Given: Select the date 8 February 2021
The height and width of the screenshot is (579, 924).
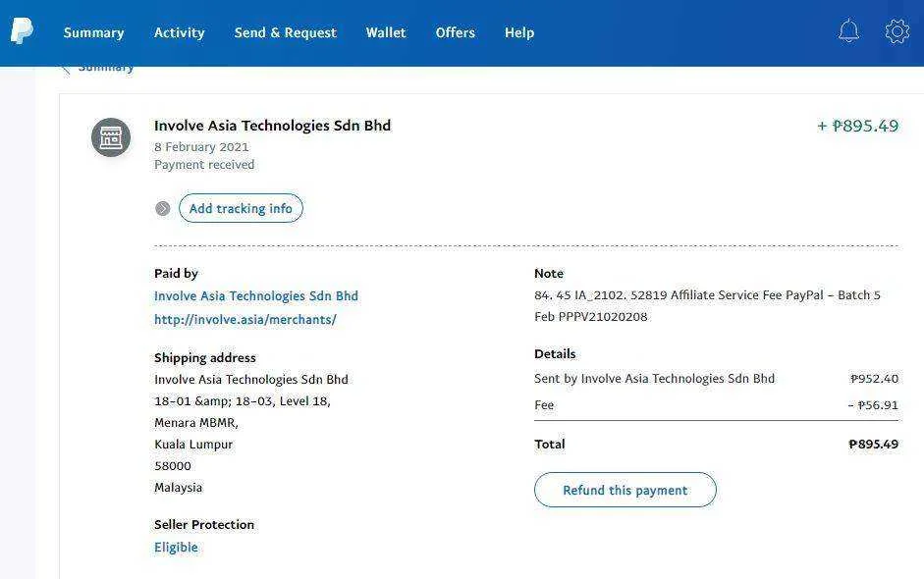Looking at the screenshot, I should click(x=201, y=147).
